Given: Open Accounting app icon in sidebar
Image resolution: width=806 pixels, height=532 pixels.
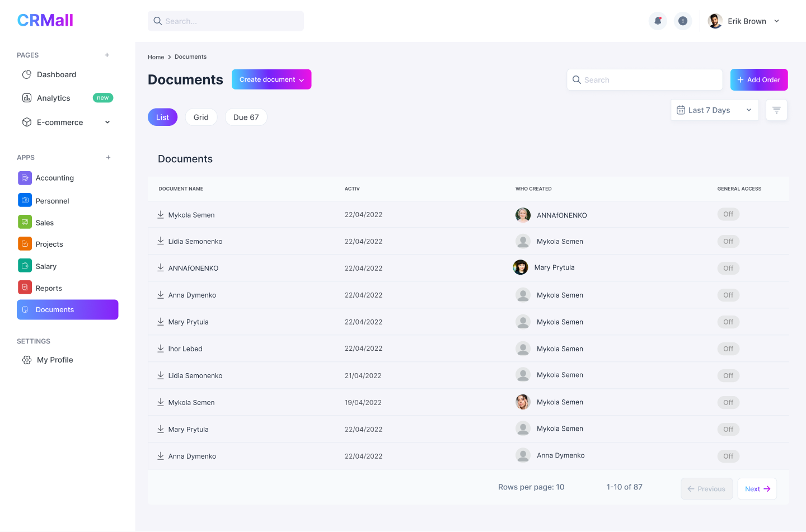Looking at the screenshot, I should click(x=25, y=178).
